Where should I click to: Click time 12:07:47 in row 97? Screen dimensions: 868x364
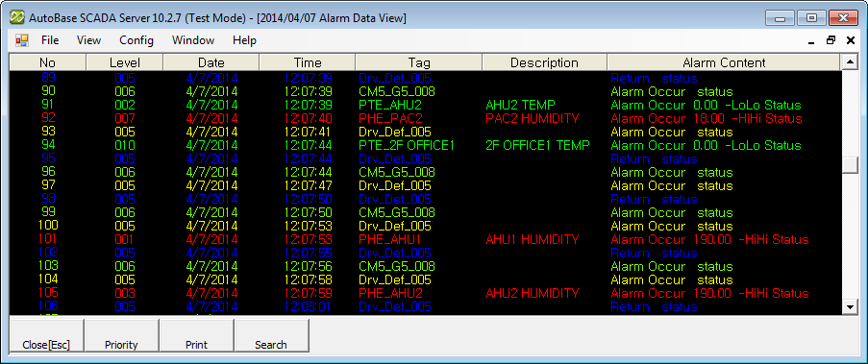click(x=308, y=186)
